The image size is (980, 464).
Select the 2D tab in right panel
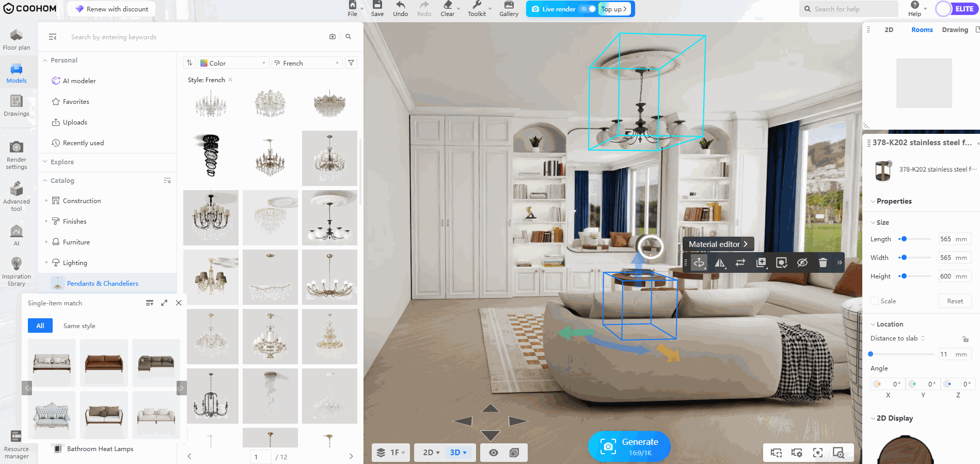[x=889, y=29]
